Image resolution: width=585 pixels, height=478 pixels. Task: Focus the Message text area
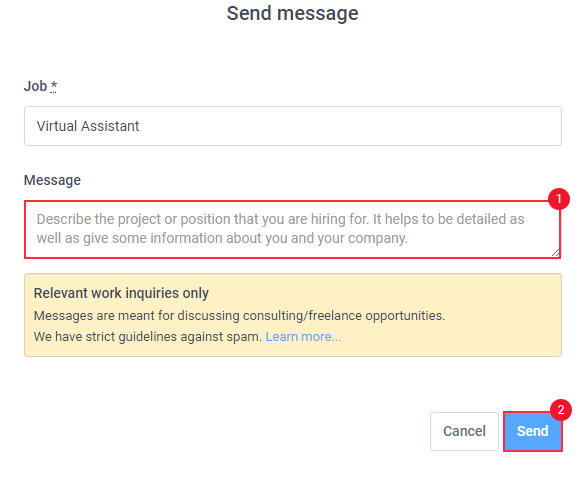click(x=292, y=229)
